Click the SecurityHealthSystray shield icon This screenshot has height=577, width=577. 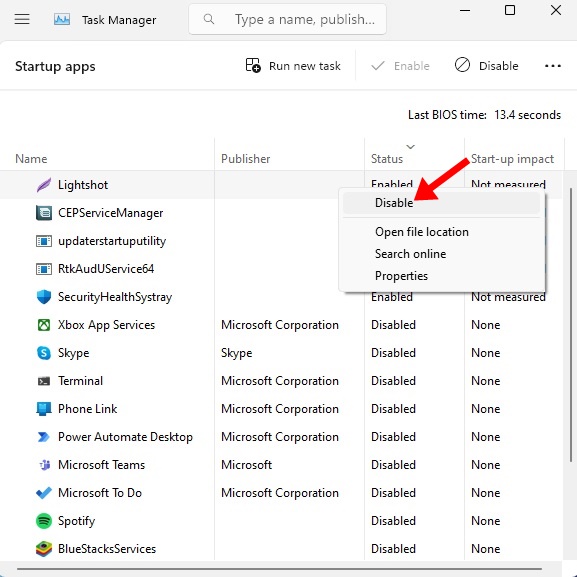tap(44, 297)
